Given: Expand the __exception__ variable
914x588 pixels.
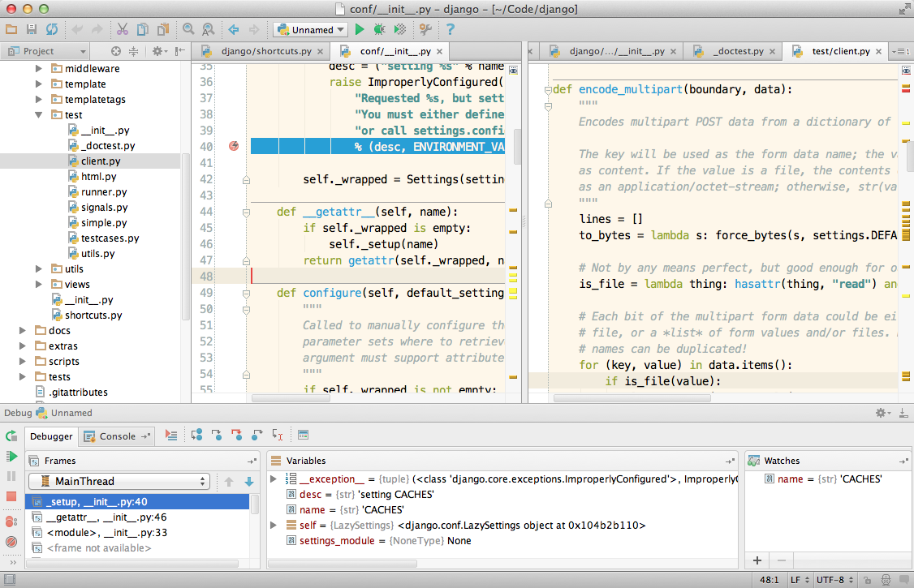Looking at the screenshot, I should 274,479.
